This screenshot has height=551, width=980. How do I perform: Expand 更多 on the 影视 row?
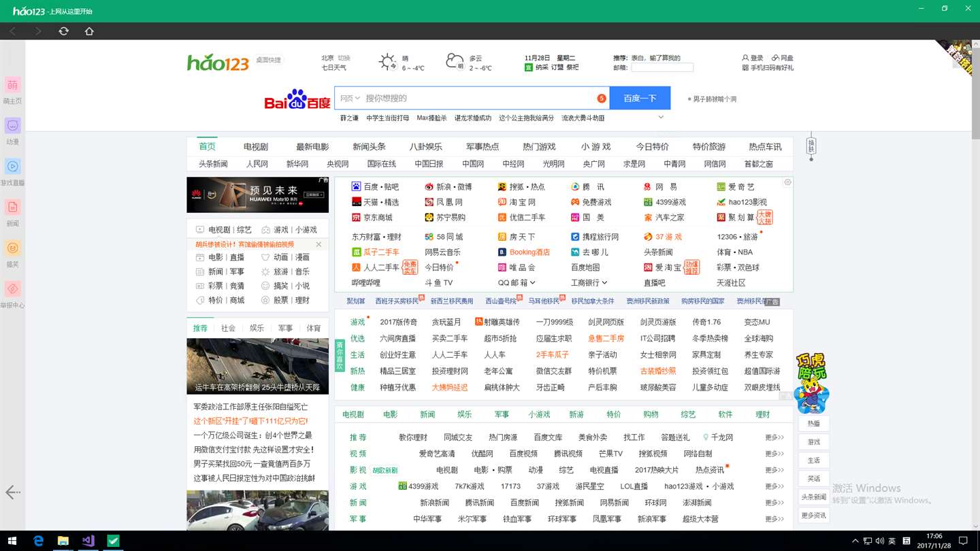coord(774,470)
